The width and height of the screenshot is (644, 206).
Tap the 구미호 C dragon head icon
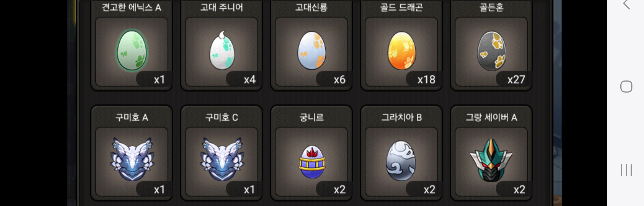click(222, 159)
